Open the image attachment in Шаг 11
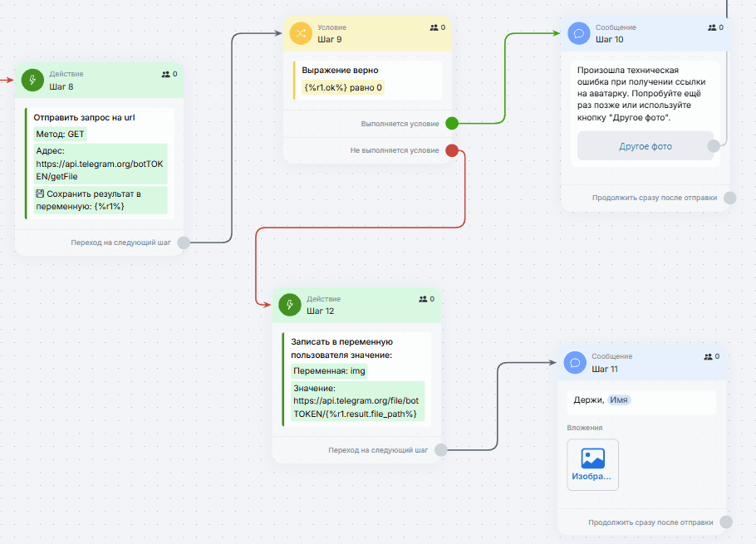756x544 pixels. click(592, 464)
